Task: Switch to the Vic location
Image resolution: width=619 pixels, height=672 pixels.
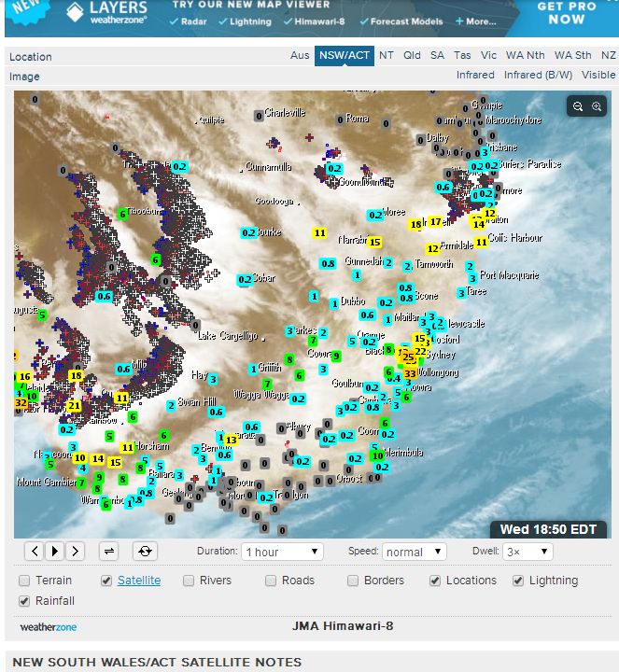Action: tap(488, 56)
